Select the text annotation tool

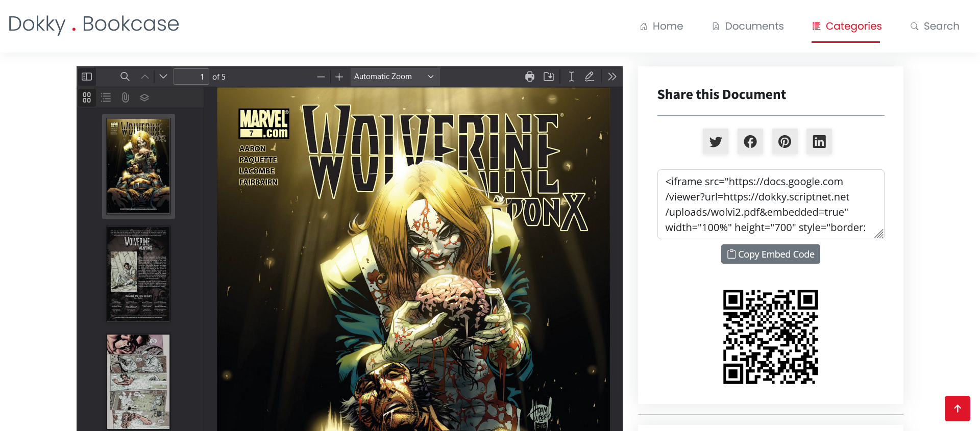pos(572,77)
